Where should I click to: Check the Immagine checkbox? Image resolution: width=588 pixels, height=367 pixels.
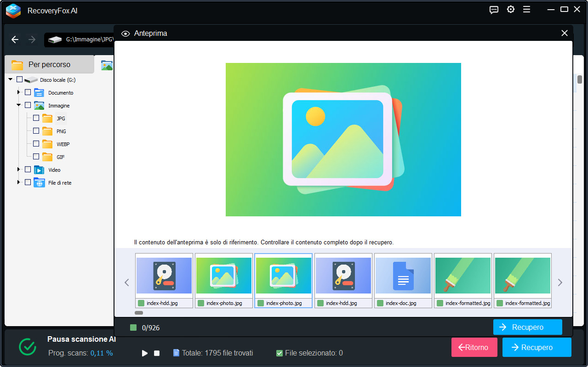pos(28,105)
